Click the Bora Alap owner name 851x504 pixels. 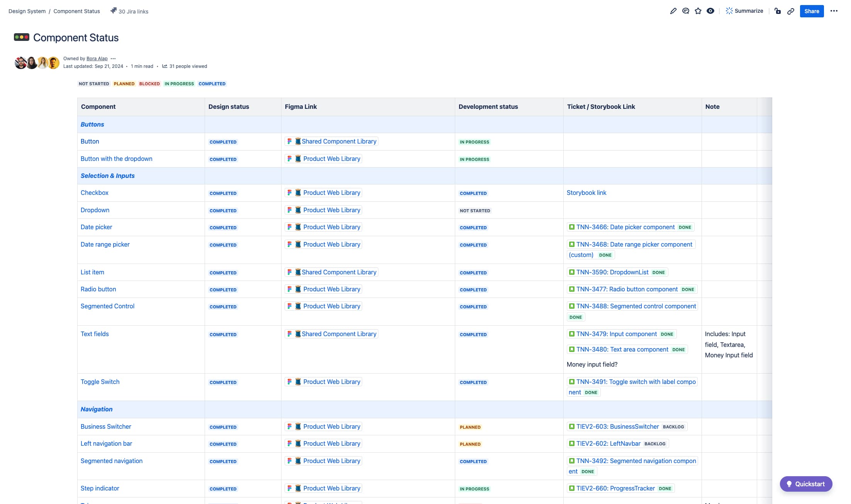(97, 59)
